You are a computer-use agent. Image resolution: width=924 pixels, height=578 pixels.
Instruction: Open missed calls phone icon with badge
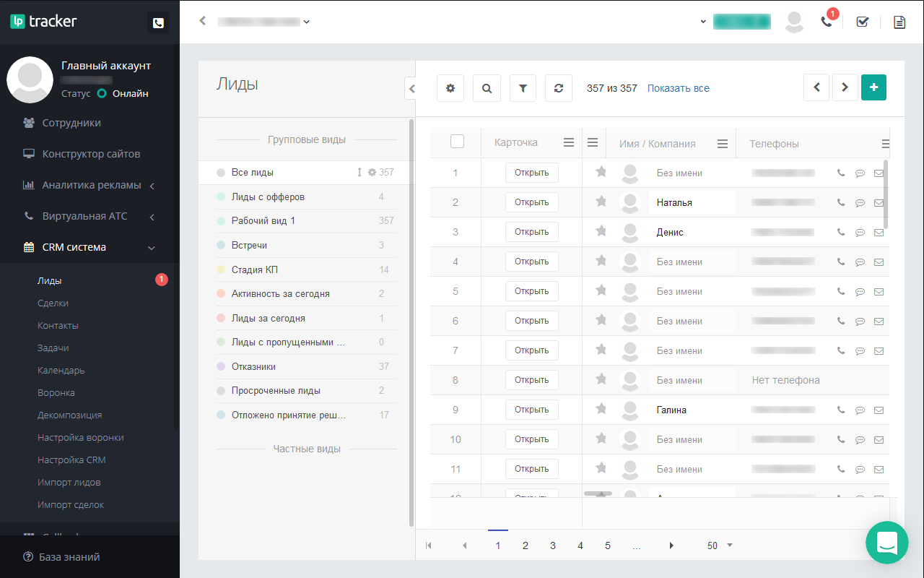(x=827, y=22)
